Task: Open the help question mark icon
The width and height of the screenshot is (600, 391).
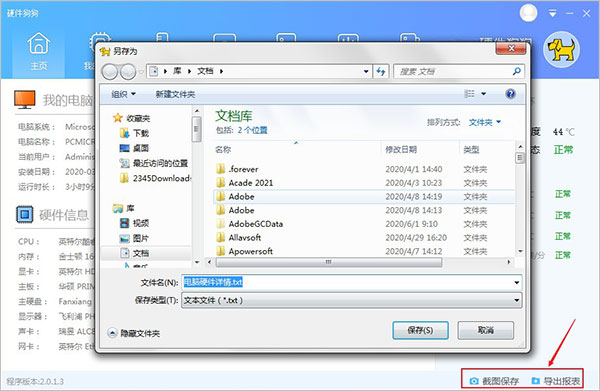Action: (510, 94)
